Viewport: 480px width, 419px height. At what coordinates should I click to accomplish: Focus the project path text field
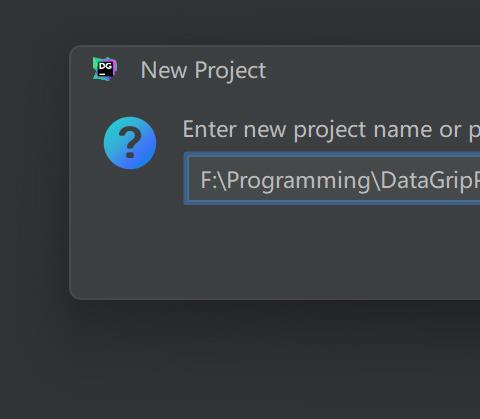[333, 179]
